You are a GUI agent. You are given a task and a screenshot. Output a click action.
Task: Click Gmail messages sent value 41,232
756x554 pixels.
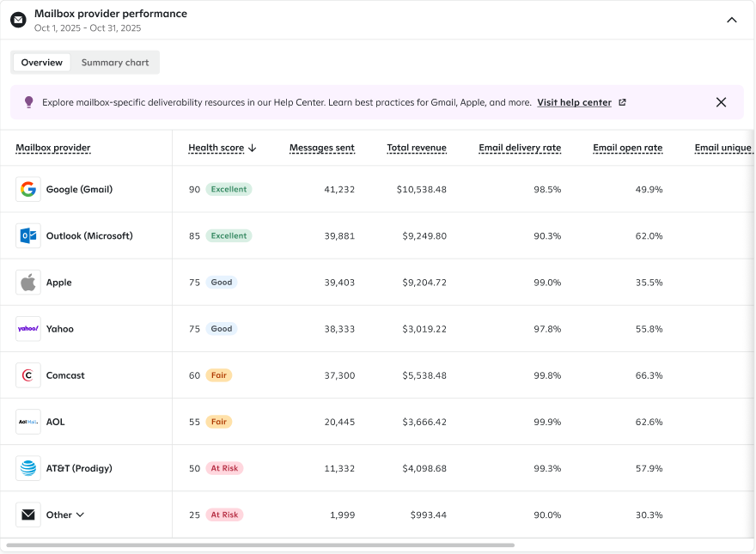[339, 190]
